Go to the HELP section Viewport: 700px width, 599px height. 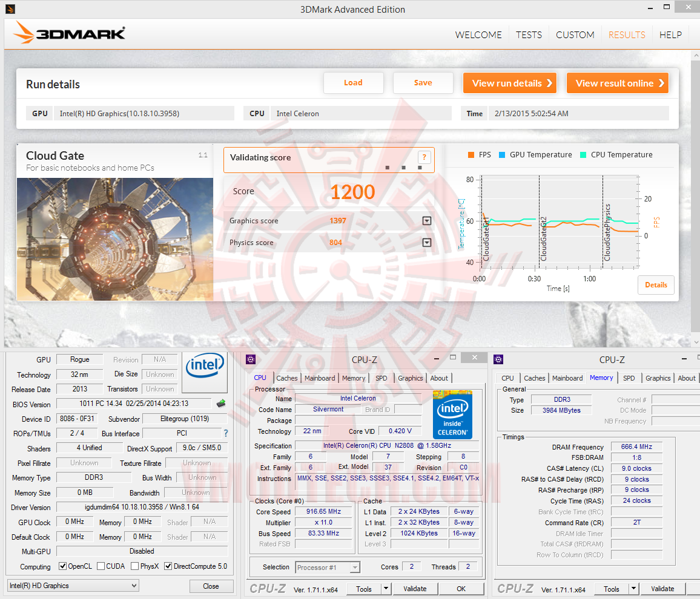(x=670, y=34)
